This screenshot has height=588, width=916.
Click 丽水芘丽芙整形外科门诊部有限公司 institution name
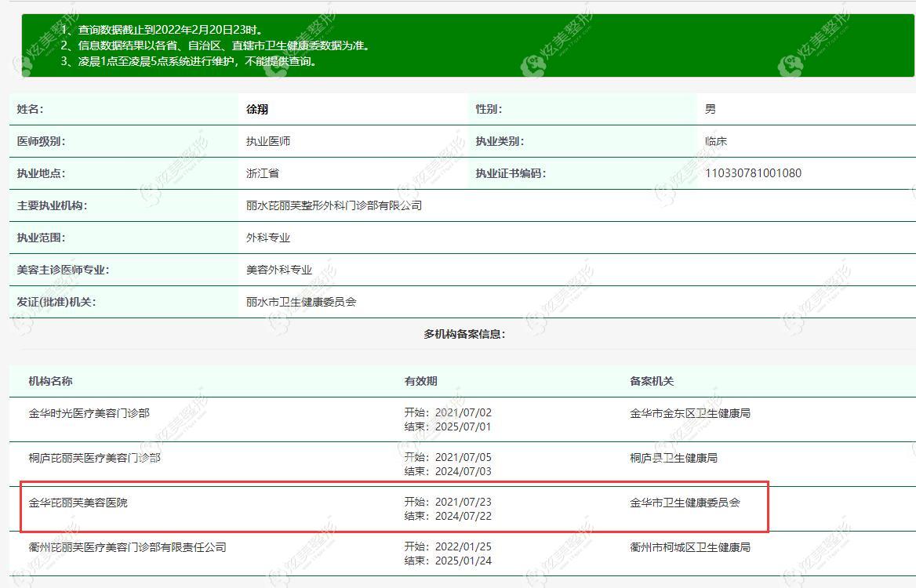coord(334,205)
